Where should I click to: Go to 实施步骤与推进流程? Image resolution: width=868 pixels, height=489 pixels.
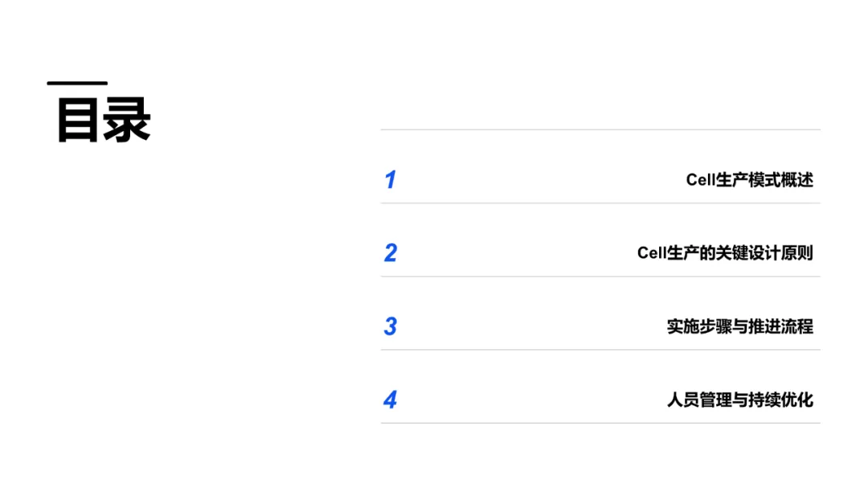[739, 326]
